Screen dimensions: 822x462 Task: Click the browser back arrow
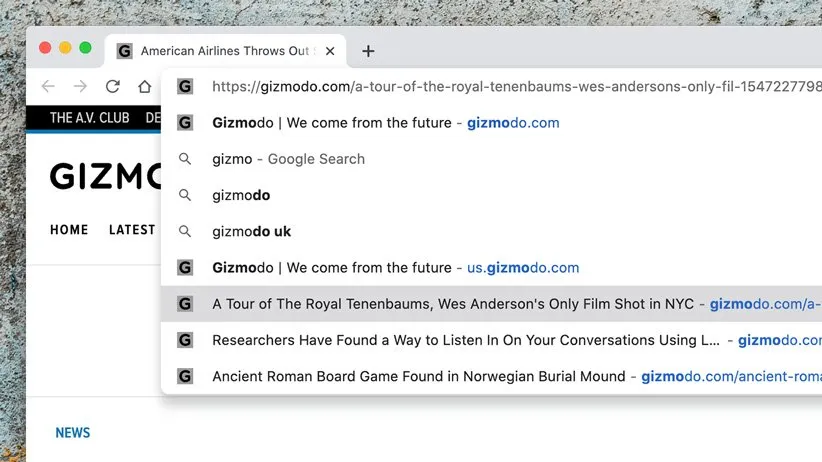coord(48,87)
